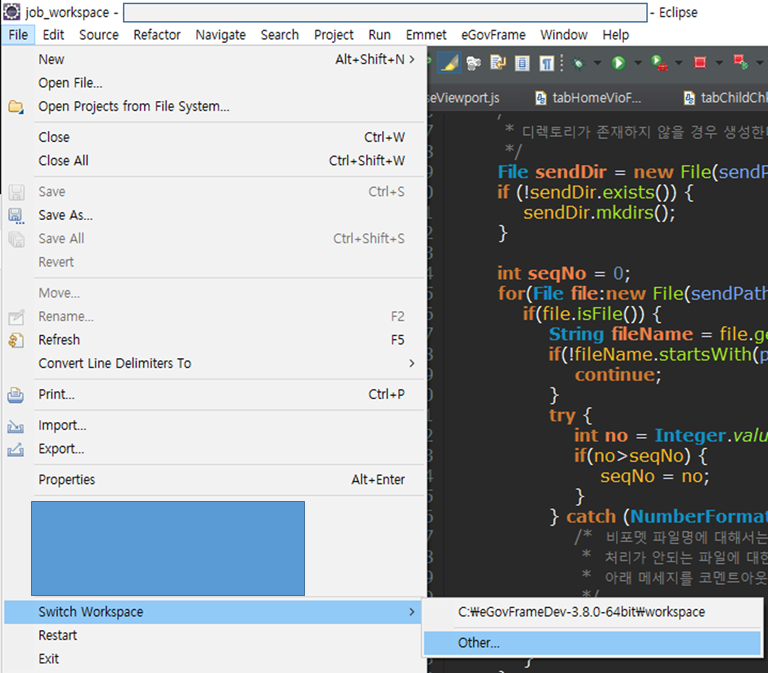Image resolution: width=768 pixels, height=673 pixels.
Task: Open Properties from File menu
Action: click(213, 480)
